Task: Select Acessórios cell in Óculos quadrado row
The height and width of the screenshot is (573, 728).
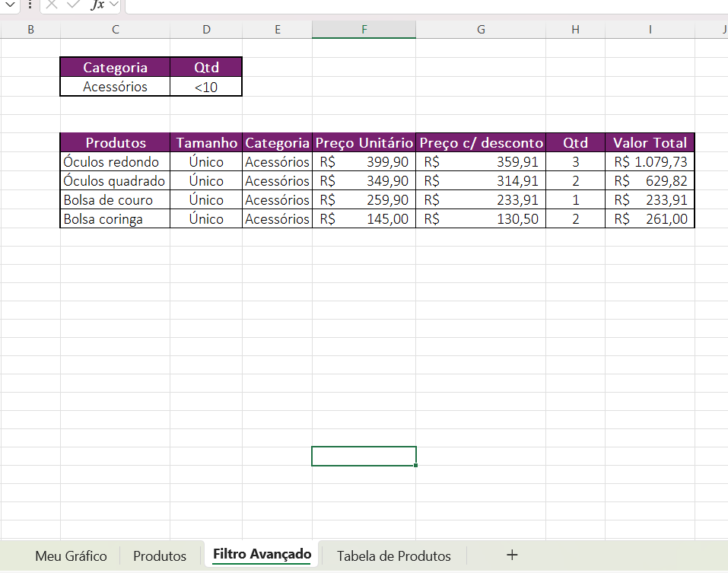Action: coord(277,180)
